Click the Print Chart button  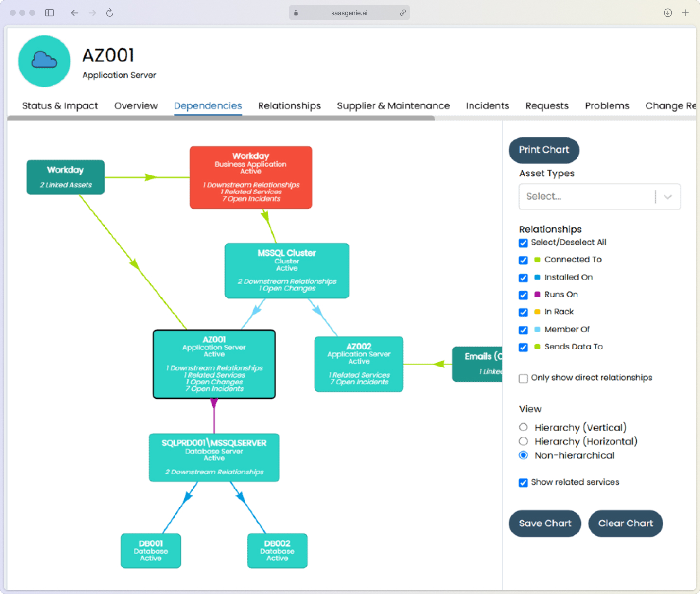pos(544,150)
